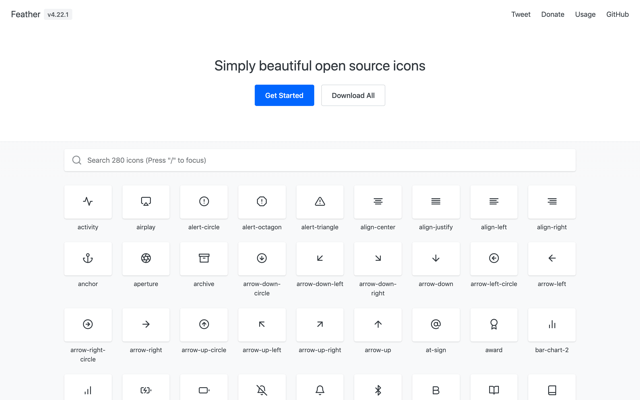640x400 pixels.
Task: Choose the arrow-left-circle icon
Action: [493, 258]
